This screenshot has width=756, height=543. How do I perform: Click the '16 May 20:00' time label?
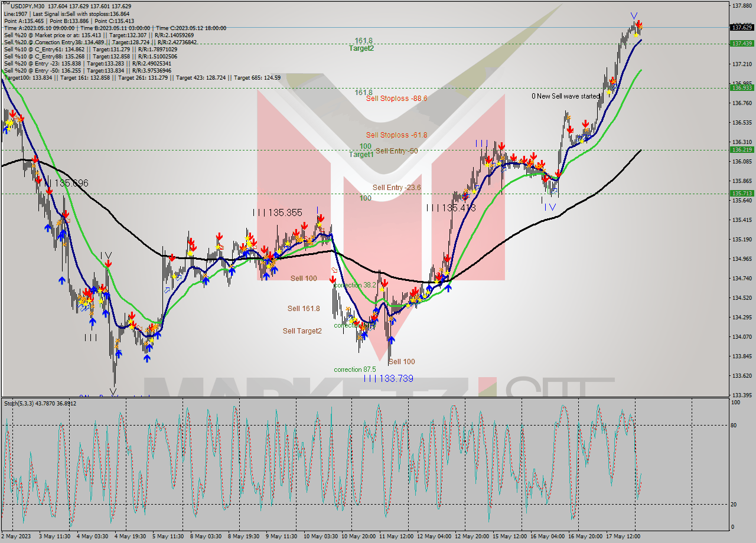click(x=585, y=536)
